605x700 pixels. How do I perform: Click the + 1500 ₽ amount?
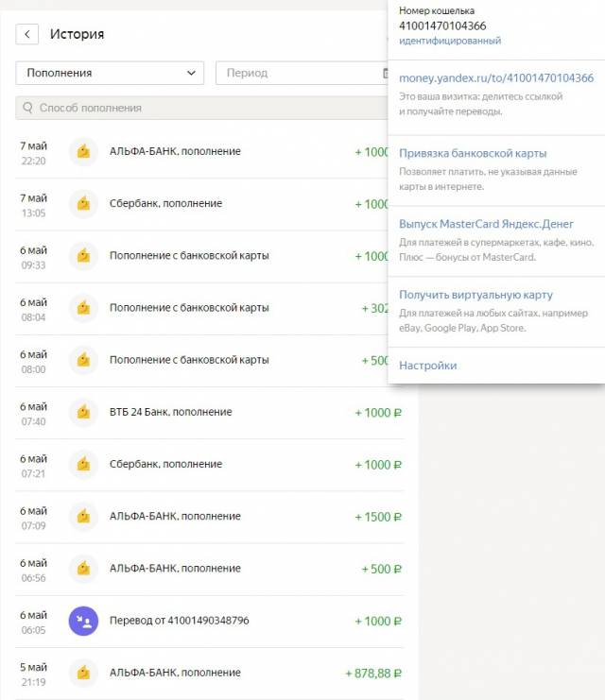click(378, 517)
